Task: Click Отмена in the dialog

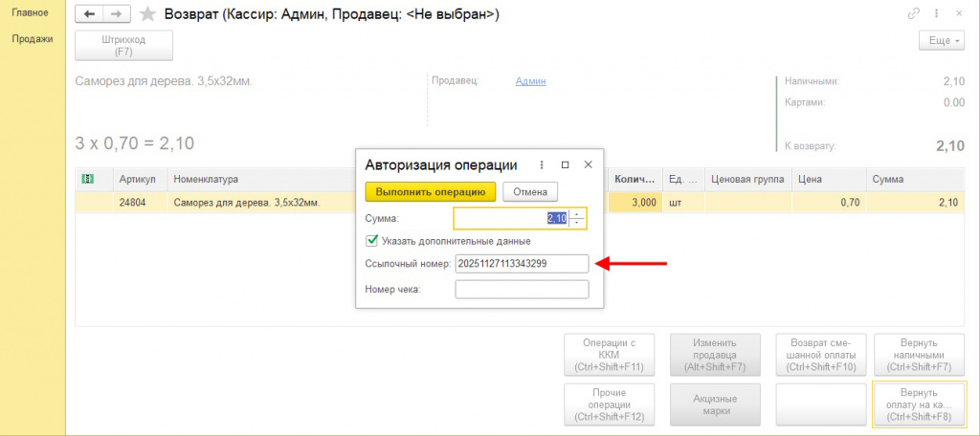Action: [530, 192]
